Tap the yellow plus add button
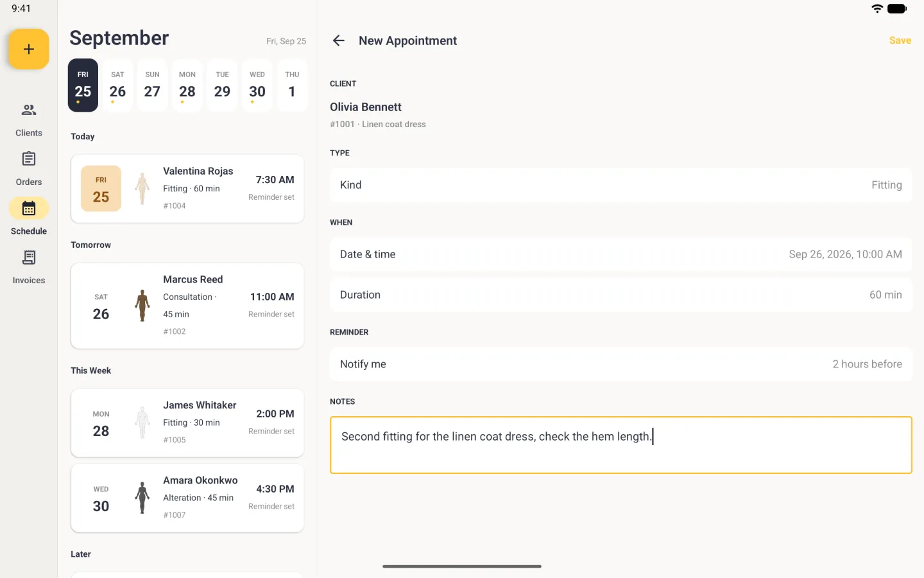This screenshot has height=578, width=924. (x=29, y=49)
